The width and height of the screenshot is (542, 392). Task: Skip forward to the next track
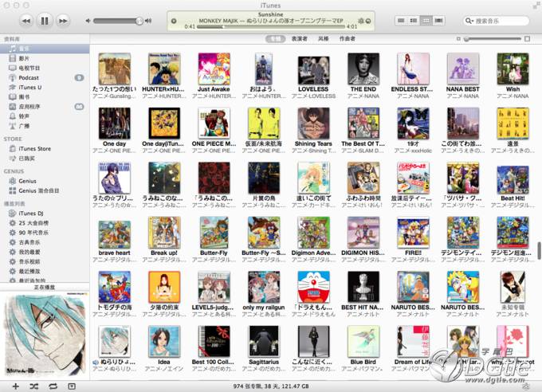(62, 21)
